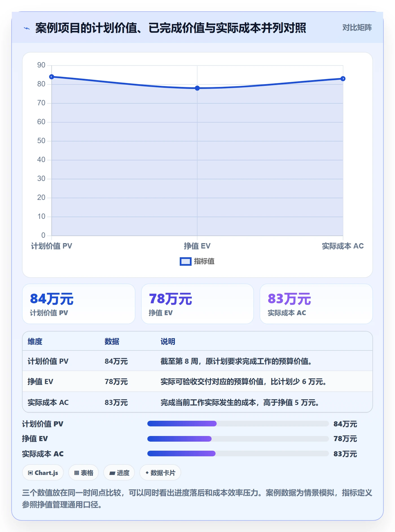Click the 说明 column header
The height and width of the screenshot is (532, 395).
pyautogui.click(x=168, y=341)
